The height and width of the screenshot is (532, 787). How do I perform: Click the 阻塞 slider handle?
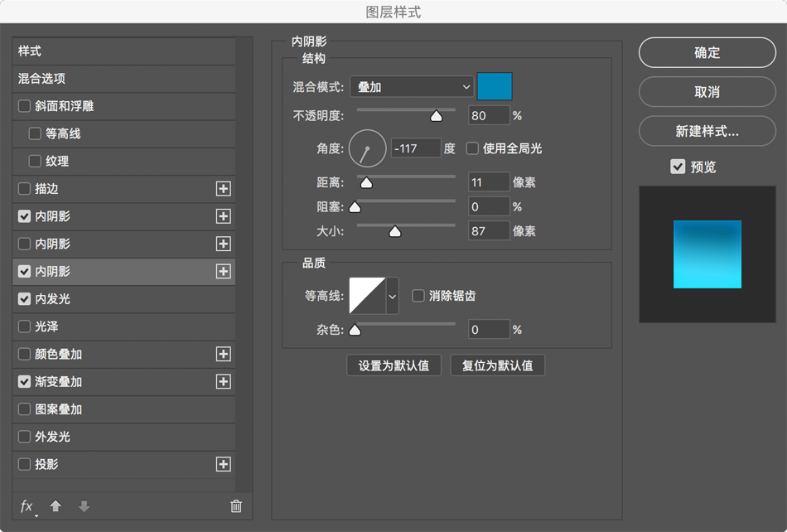(355, 207)
